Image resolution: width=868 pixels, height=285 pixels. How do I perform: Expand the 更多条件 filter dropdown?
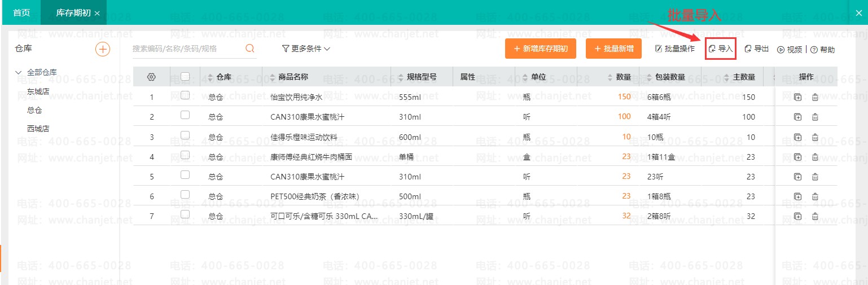306,49
